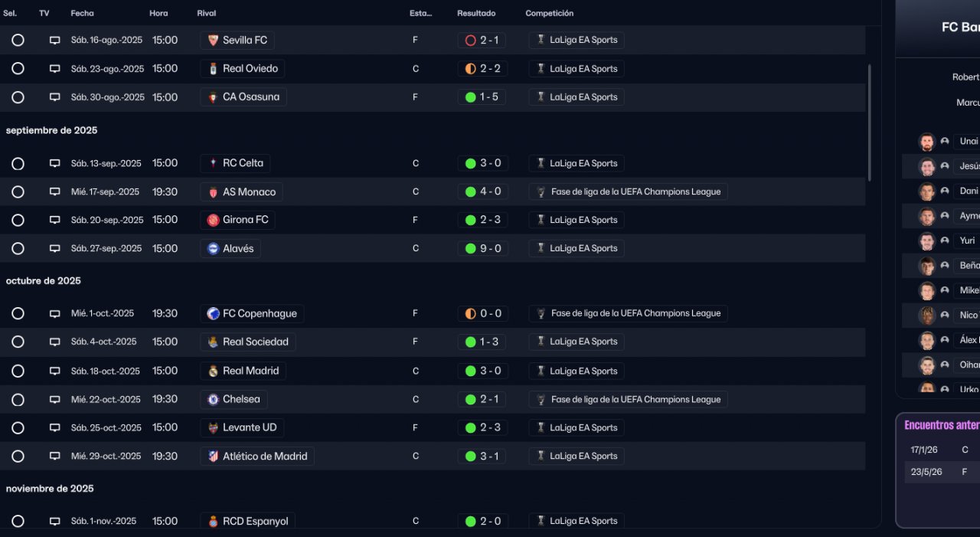Open the Encuentros anteriores tab
This screenshot has height=537, width=980.
tap(941, 425)
